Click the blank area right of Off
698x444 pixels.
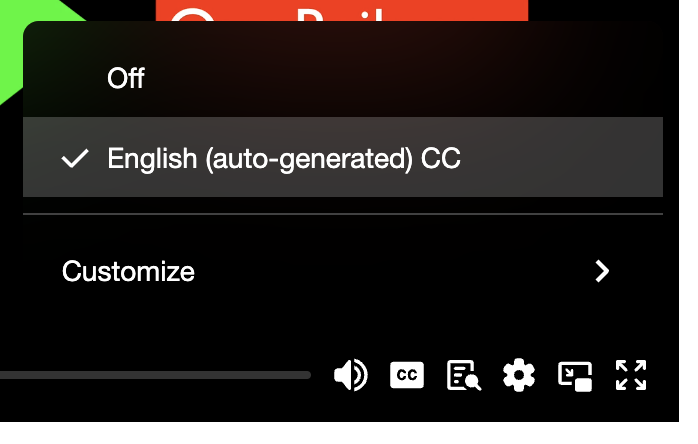(400, 78)
